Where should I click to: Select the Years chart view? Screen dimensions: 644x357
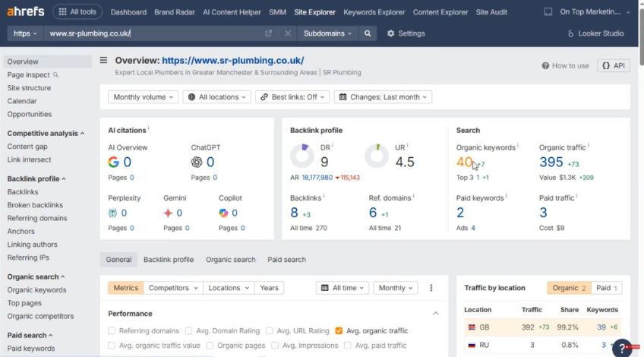[x=269, y=288]
